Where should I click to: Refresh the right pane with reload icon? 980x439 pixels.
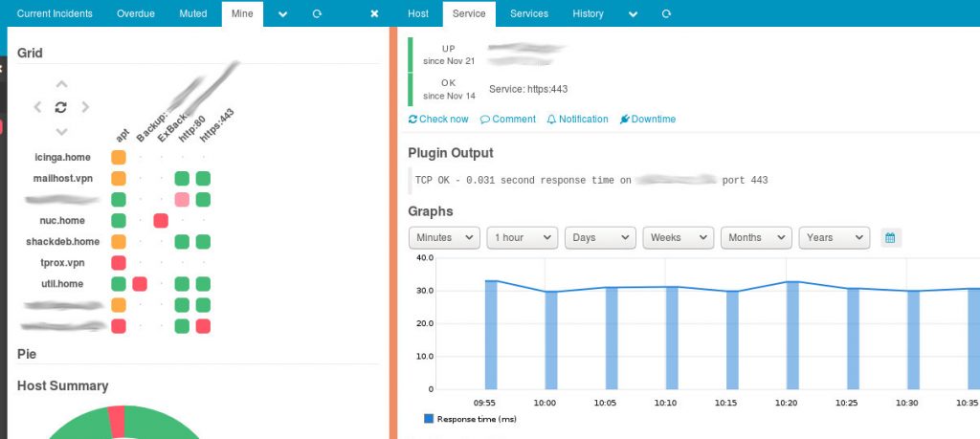click(666, 13)
